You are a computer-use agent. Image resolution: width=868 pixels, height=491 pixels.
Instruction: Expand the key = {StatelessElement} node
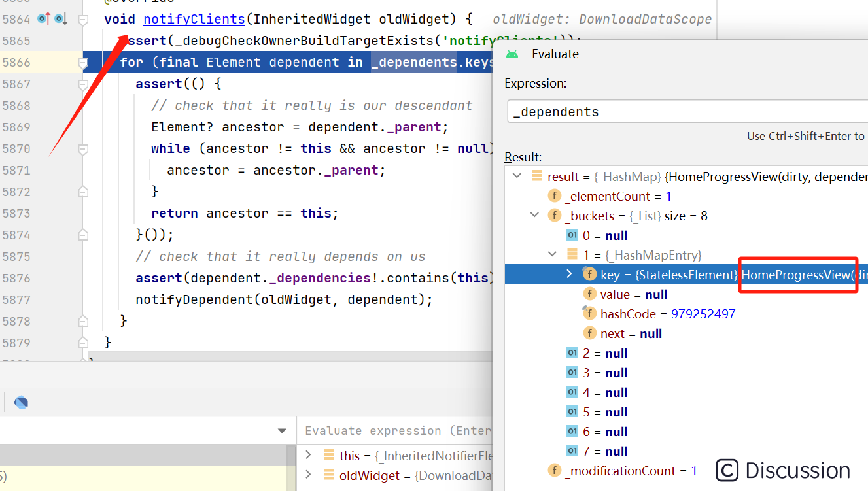tap(570, 275)
